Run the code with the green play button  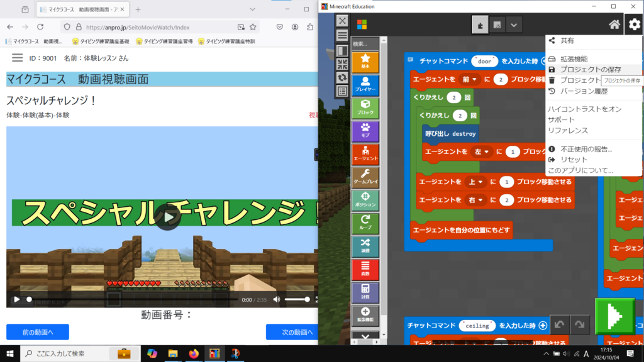pyautogui.click(x=614, y=317)
